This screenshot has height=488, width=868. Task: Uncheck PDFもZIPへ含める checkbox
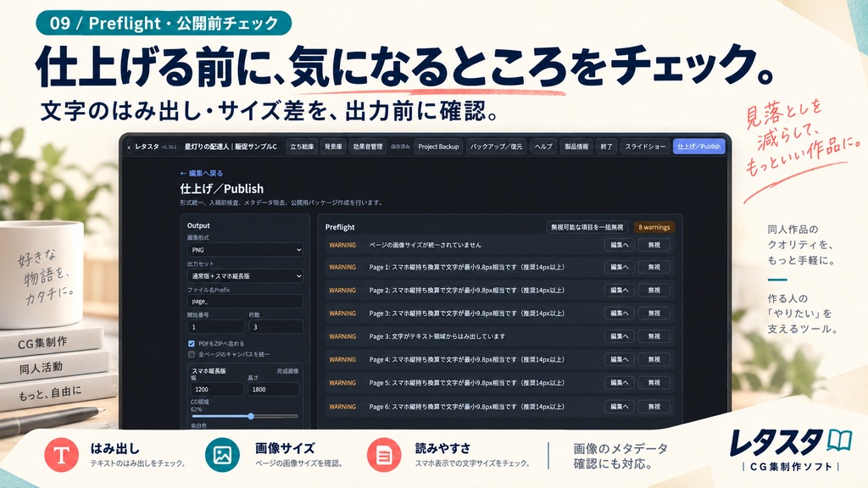click(x=192, y=344)
